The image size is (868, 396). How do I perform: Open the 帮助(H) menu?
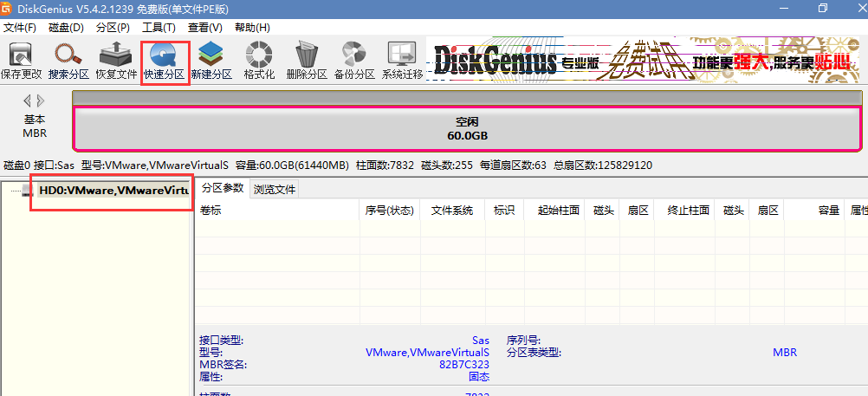[252, 27]
